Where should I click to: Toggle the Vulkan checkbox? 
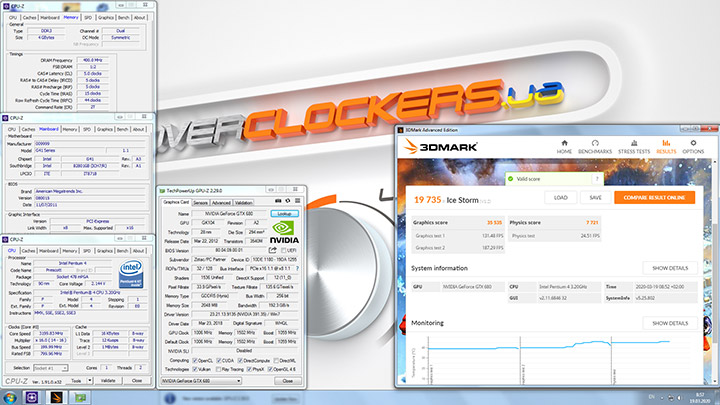(x=195, y=369)
